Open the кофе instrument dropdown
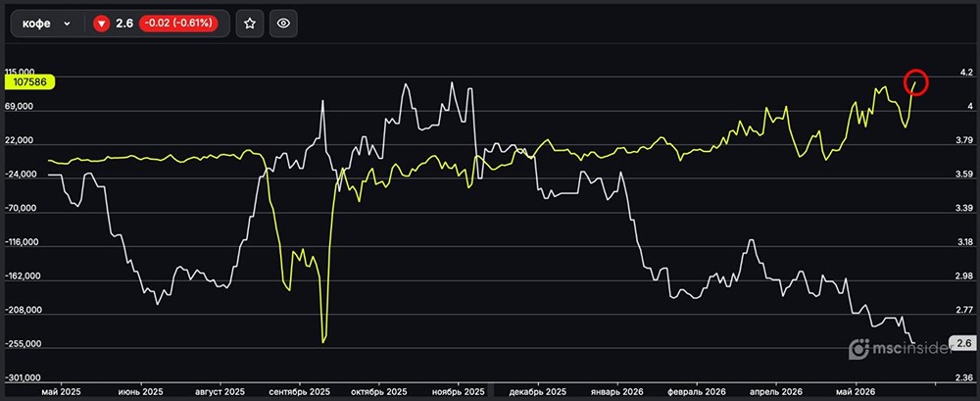980x401 pixels. point(47,24)
